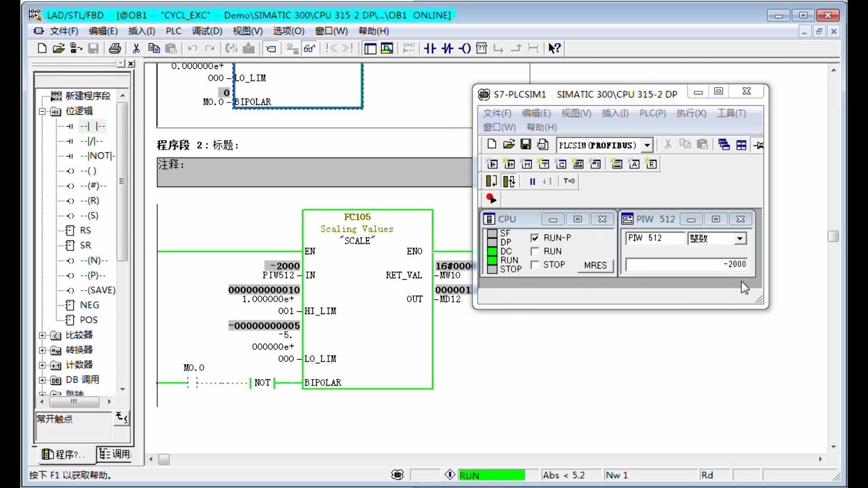
Task: Click the Open folder icon in the LAD toolbar
Action: coord(58,48)
